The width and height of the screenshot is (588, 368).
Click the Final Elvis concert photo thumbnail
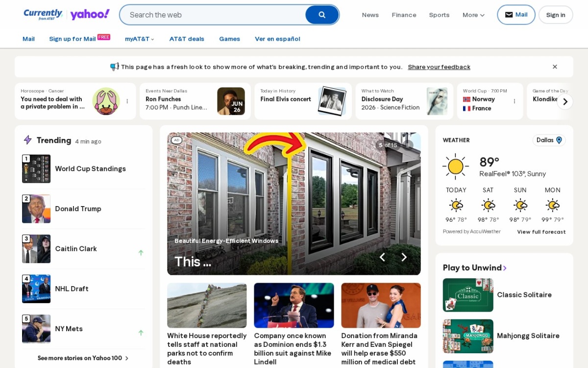(x=332, y=101)
